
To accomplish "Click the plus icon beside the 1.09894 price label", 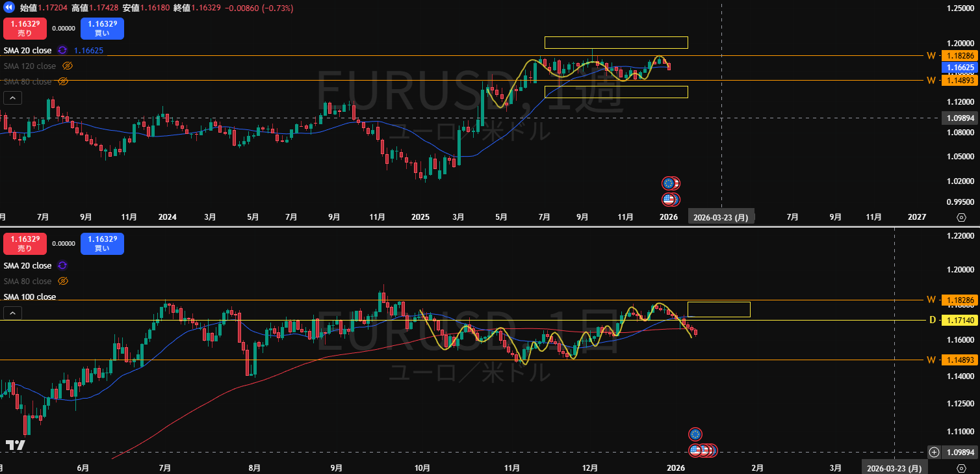I will pyautogui.click(x=934, y=452).
